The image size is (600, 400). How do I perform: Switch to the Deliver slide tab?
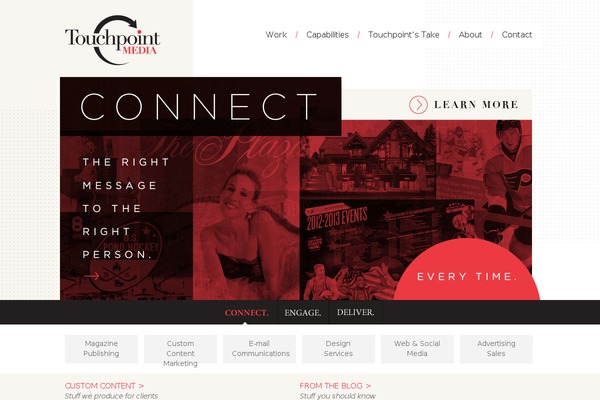pos(355,312)
